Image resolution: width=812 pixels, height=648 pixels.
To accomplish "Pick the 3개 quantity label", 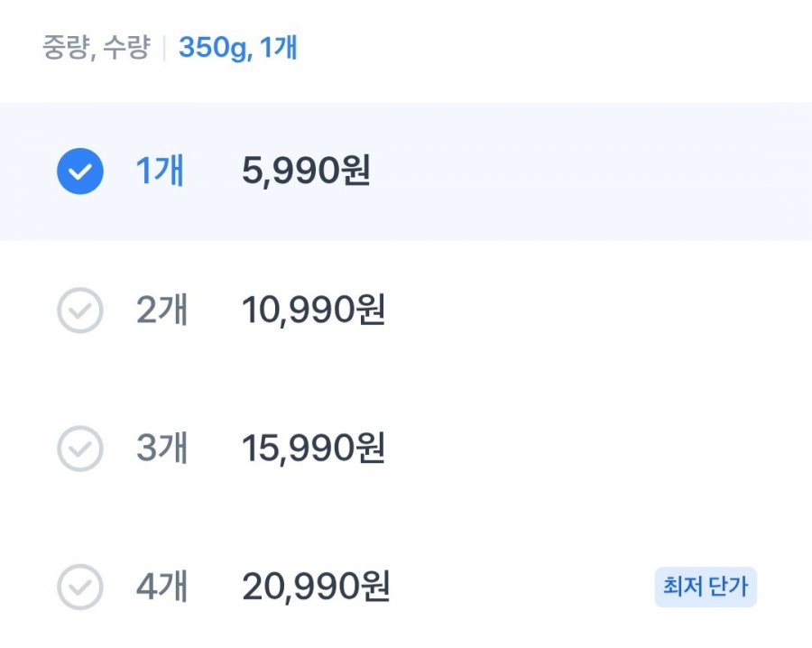I will pos(161,449).
